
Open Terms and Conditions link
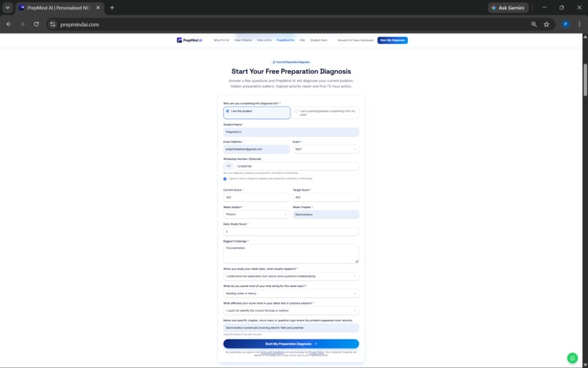(x=272, y=352)
